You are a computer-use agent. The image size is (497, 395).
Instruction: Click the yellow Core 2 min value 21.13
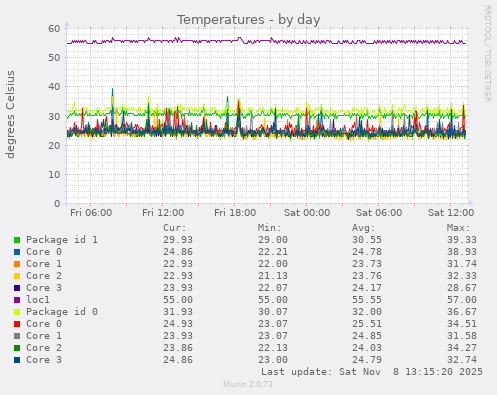point(273,276)
